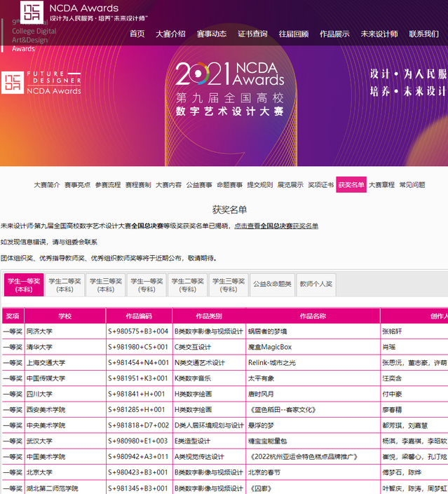Go to 提交规则 in the sub-navigation

point(259,185)
